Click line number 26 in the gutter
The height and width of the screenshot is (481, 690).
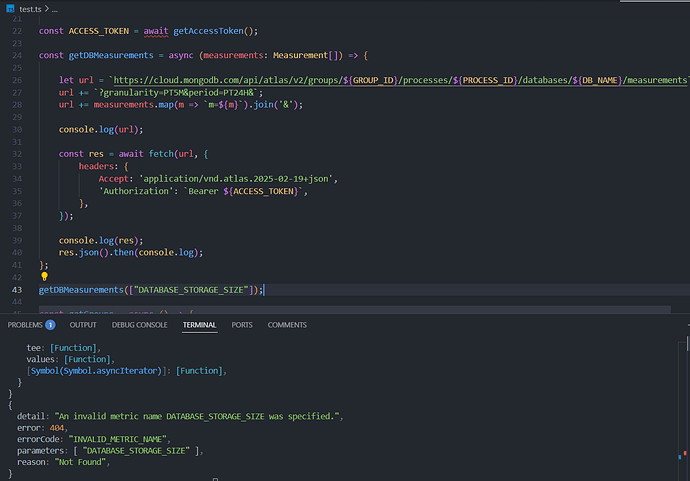[x=17, y=78]
